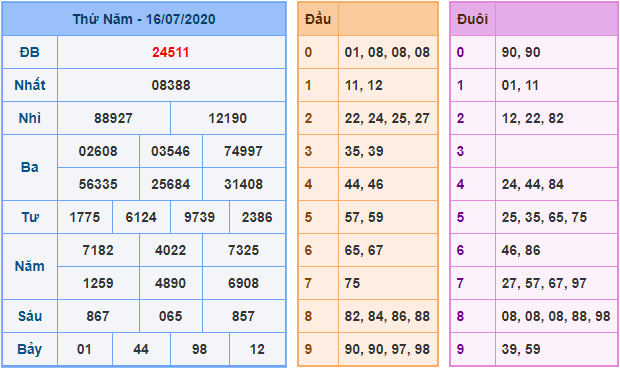Select Ba prize number 02608
Screen dimensions: 620x369
(x=98, y=151)
